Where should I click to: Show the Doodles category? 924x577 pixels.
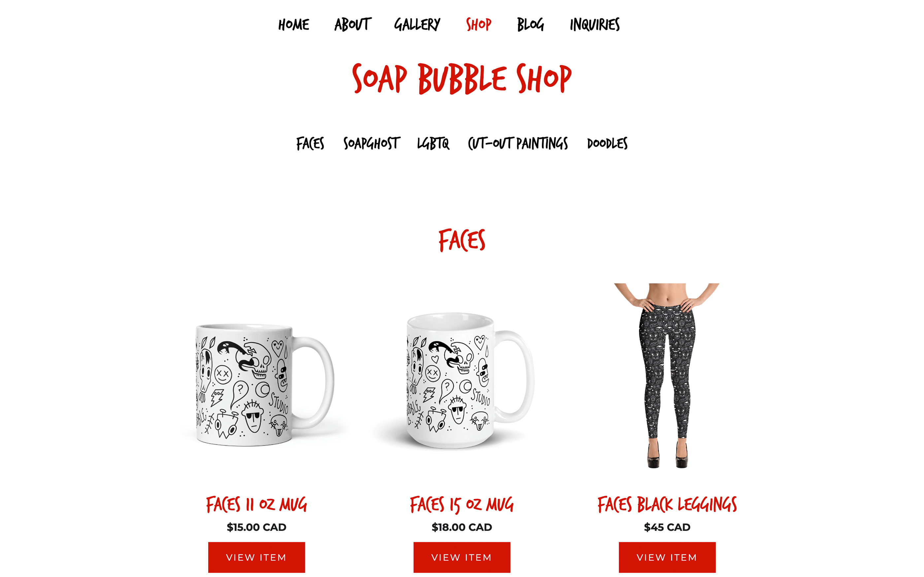[x=607, y=143]
